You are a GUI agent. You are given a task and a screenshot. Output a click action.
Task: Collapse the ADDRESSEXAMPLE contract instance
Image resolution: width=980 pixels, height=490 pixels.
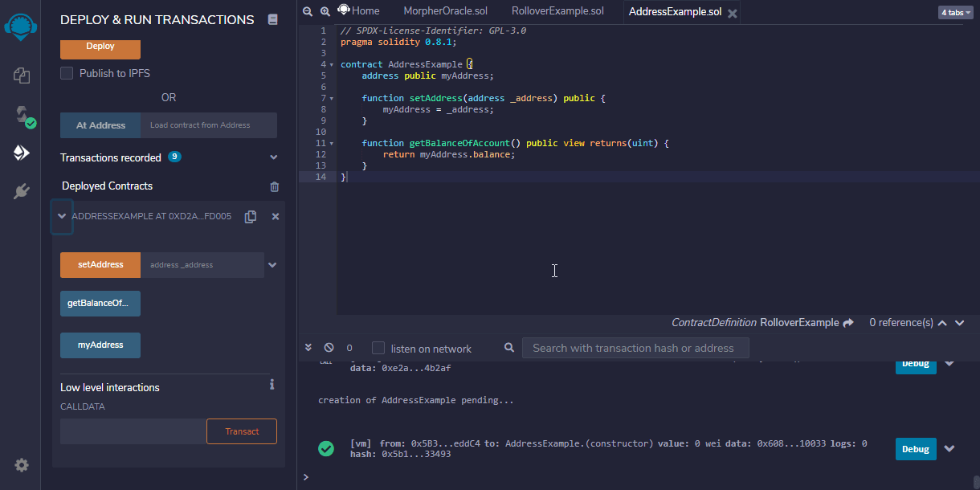coord(62,216)
